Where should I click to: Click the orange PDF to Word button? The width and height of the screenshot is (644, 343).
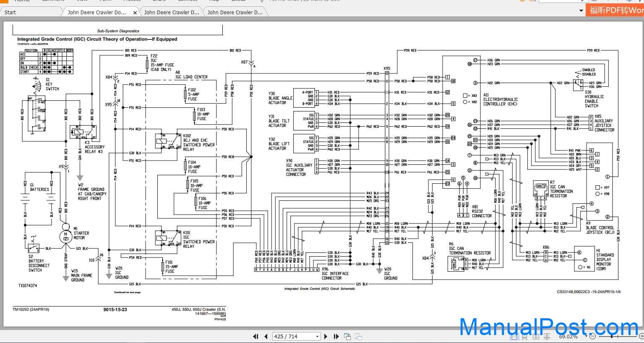tap(615, 10)
